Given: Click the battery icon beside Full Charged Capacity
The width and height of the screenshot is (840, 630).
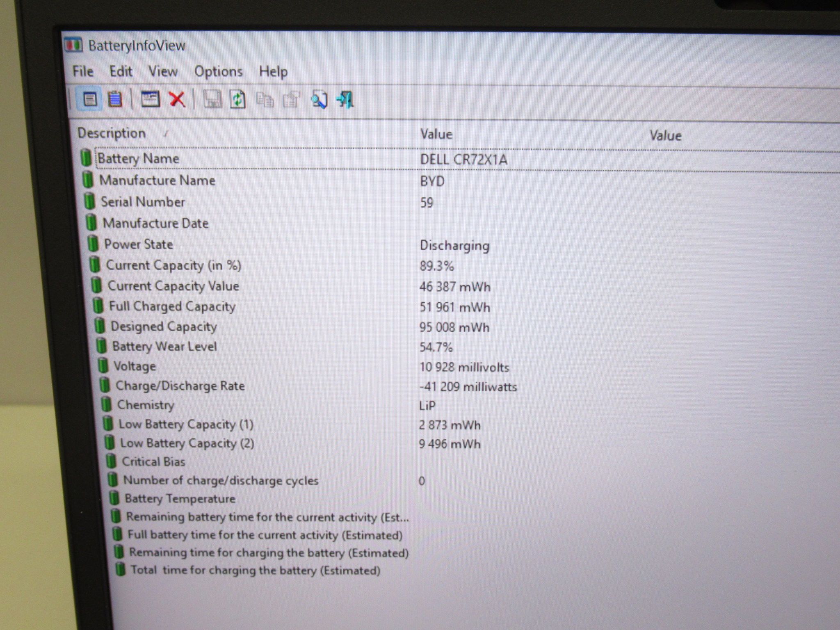Looking at the screenshot, I should coord(98,306).
